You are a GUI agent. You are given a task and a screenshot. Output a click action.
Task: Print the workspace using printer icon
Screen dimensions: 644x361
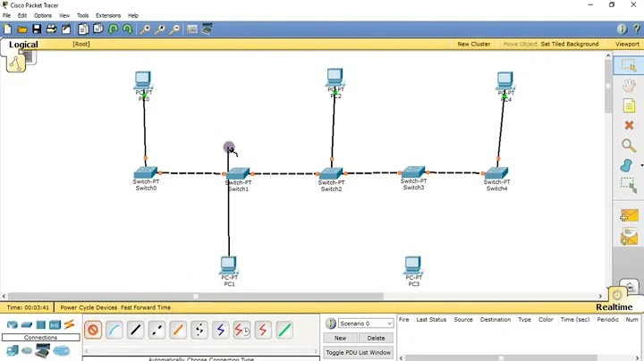[x=51, y=29]
